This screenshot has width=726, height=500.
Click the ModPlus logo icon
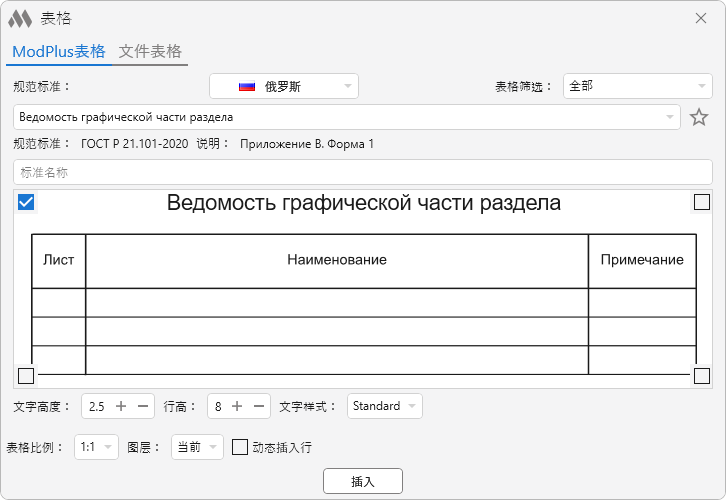[20, 19]
